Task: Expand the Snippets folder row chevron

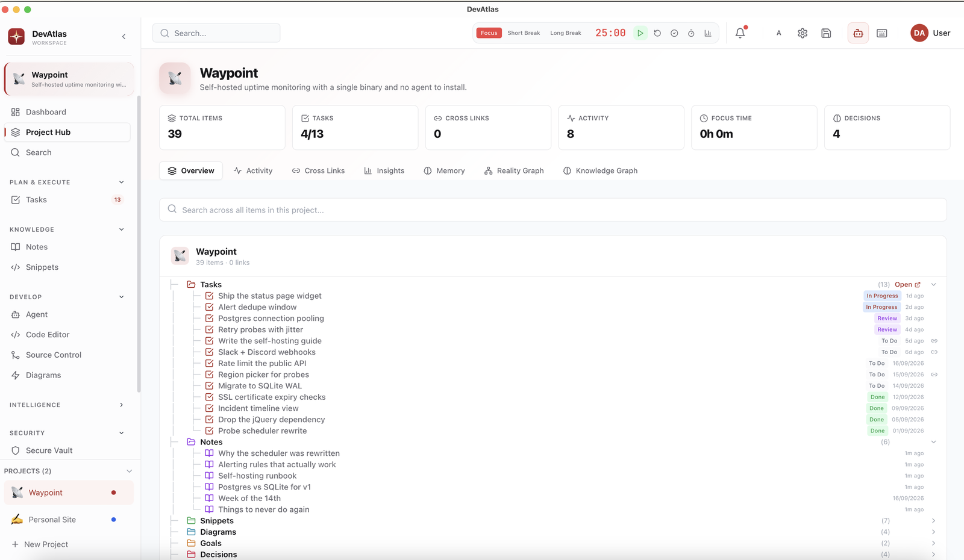Action: click(933, 521)
